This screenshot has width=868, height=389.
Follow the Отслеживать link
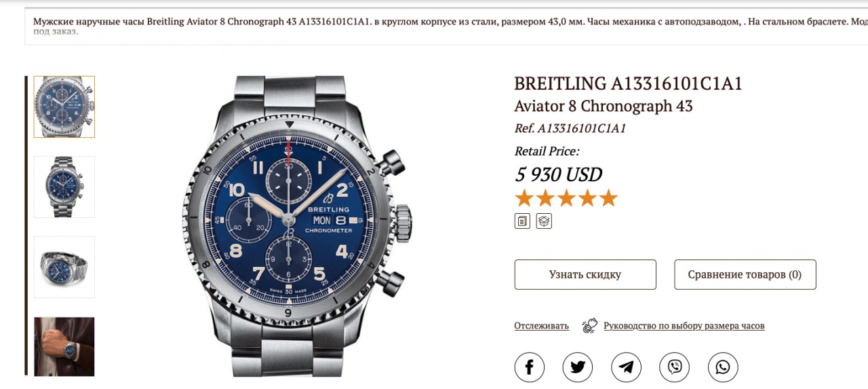click(541, 326)
